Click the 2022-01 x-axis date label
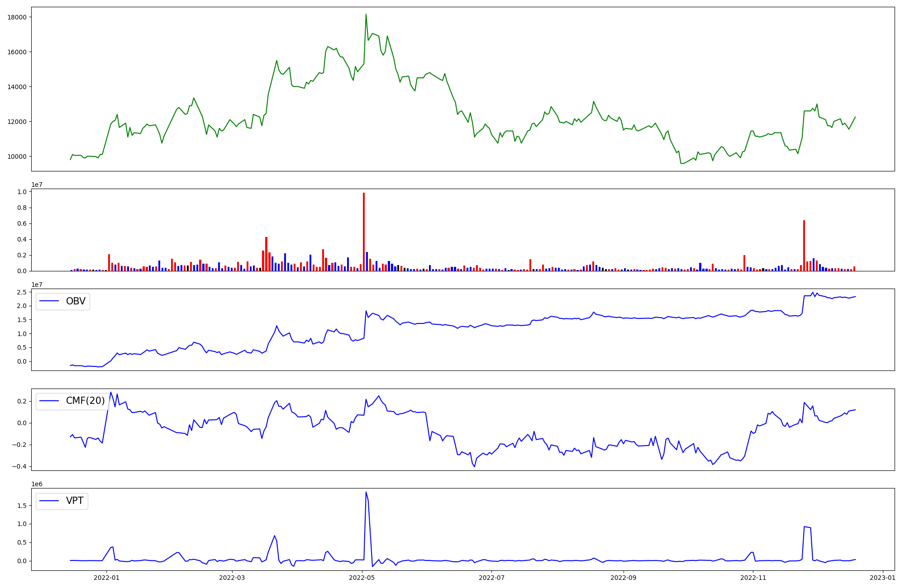 (x=107, y=577)
